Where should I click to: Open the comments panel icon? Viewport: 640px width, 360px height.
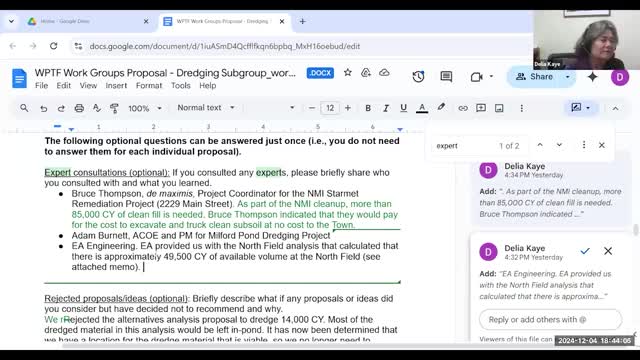tap(446, 77)
